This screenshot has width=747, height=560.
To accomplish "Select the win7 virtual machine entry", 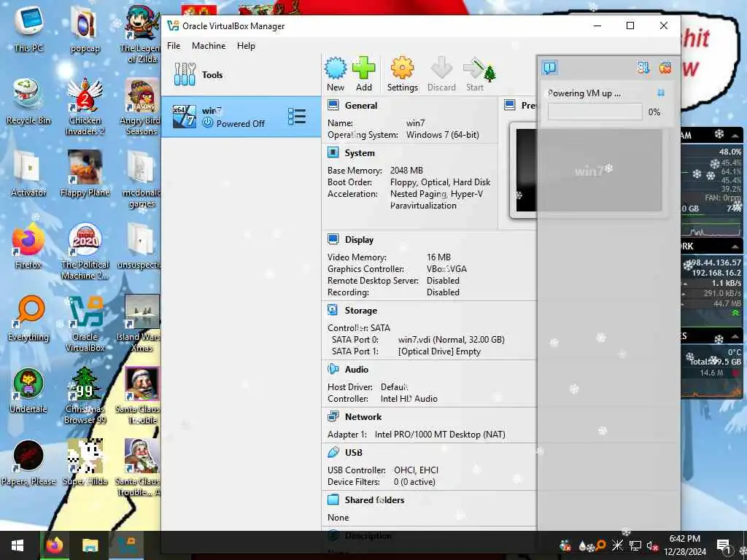I will pos(241,117).
